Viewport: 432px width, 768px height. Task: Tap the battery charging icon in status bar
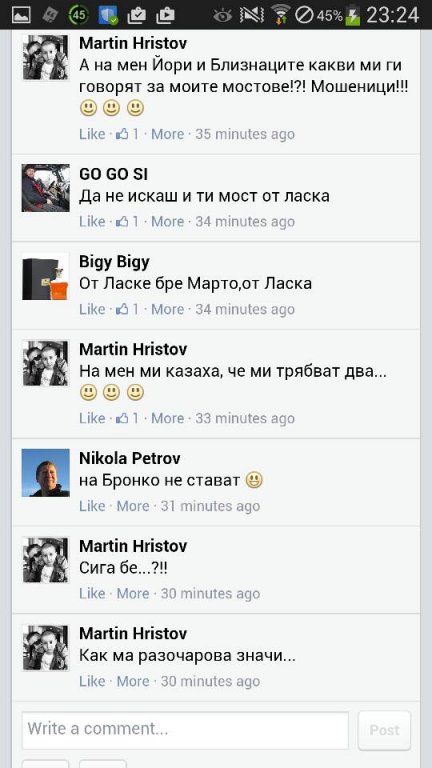(352, 15)
